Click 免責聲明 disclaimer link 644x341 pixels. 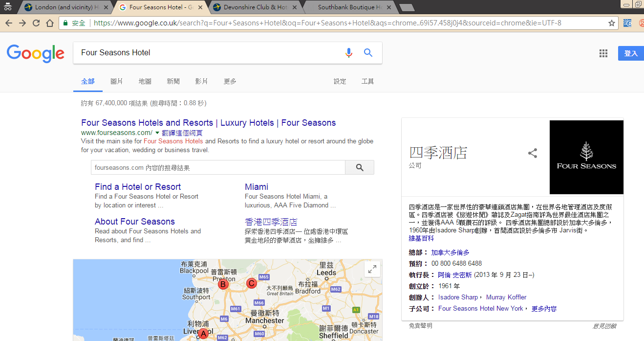[421, 325]
